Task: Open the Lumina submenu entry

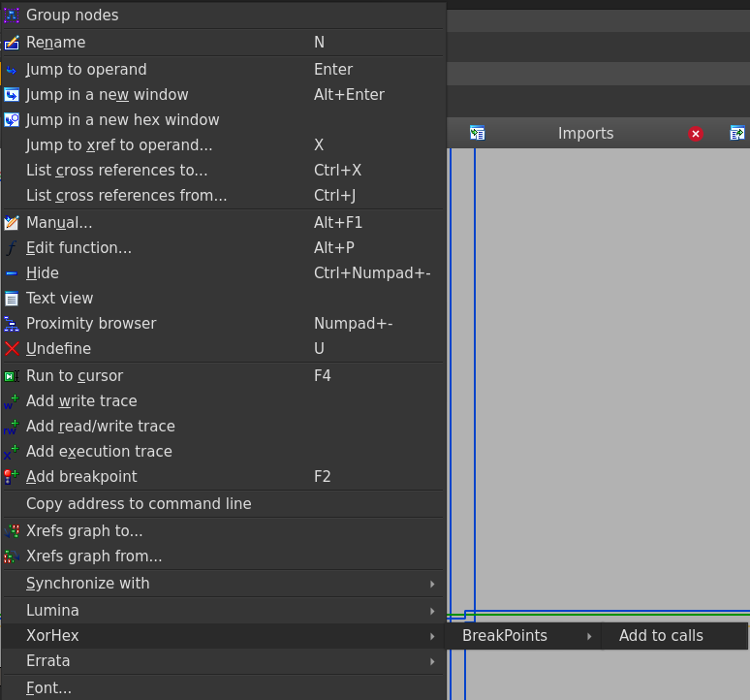Action: [223, 611]
